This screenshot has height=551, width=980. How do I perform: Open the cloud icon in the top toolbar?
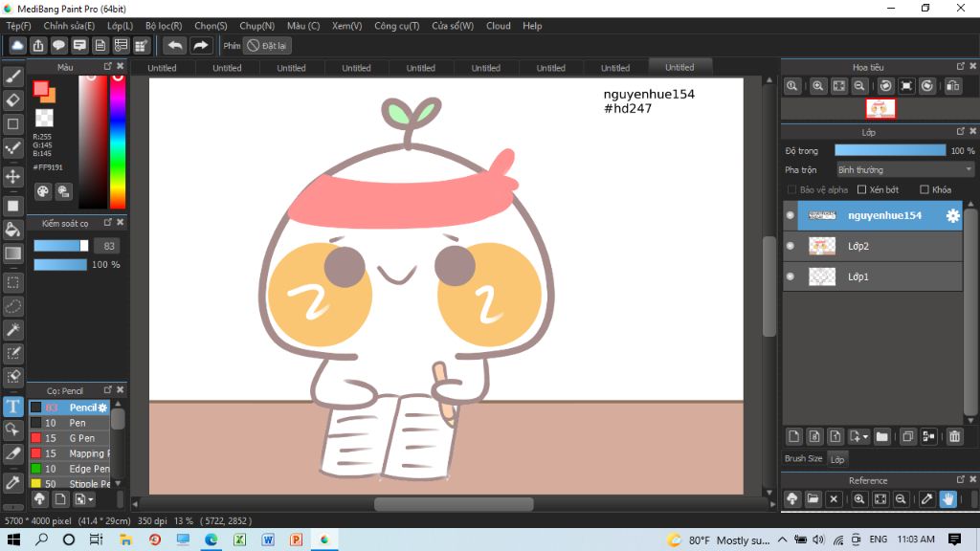(17, 46)
